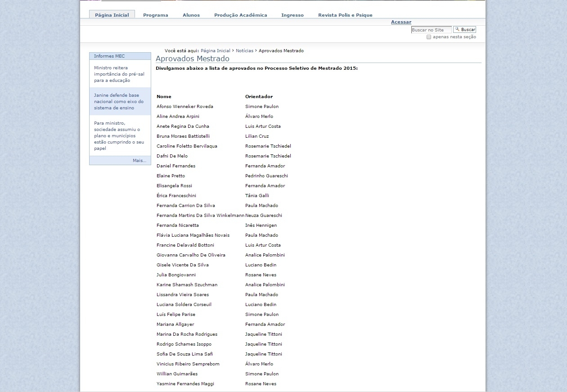567x392 pixels.
Task: Click the 'Aprovados Mestrado' page heading
Action: pyautogui.click(x=193, y=59)
